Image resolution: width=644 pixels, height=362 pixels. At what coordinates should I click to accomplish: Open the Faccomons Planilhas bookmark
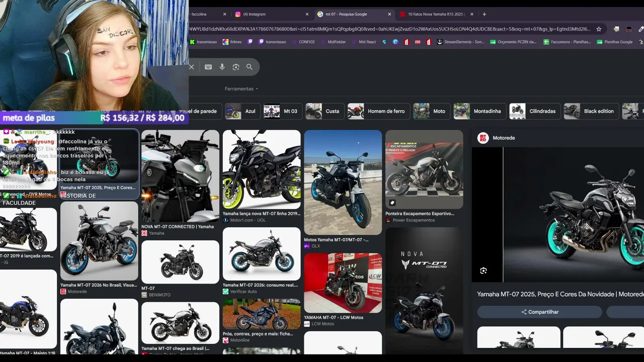click(567, 42)
